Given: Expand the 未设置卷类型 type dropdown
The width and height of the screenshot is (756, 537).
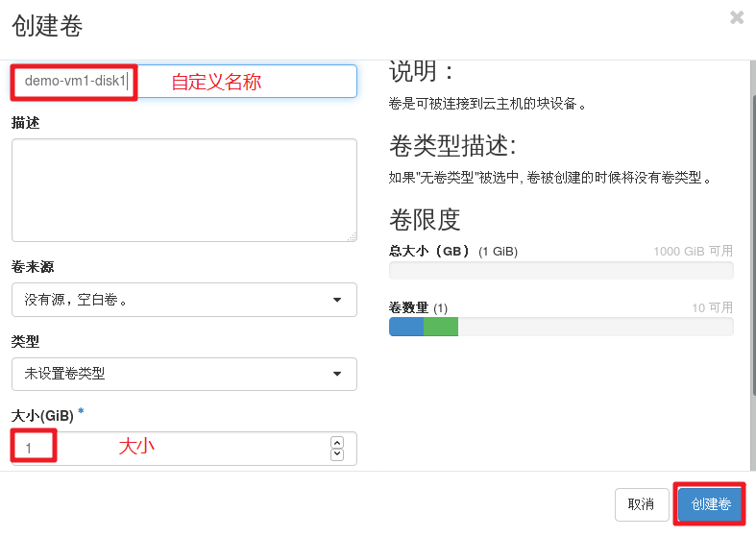Looking at the screenshot, I should [184, 374].
